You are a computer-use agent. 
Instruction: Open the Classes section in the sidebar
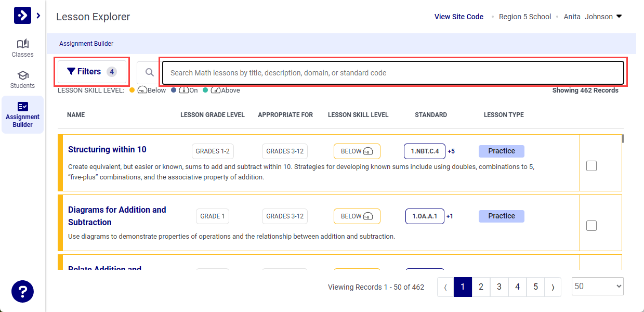22,48
